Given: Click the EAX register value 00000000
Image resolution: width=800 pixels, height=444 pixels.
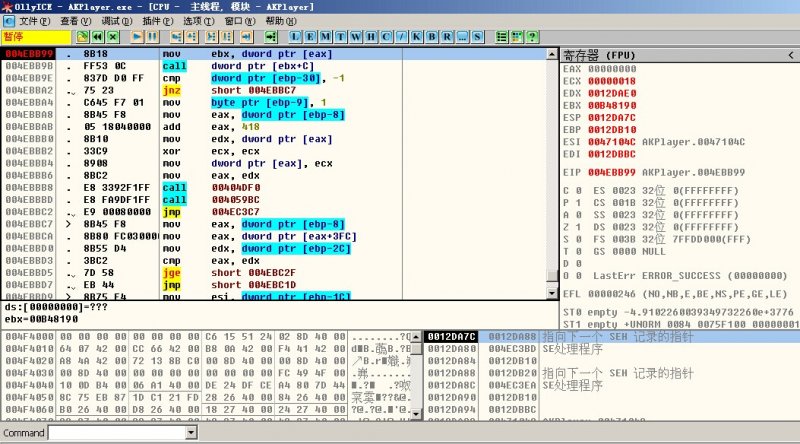Looking at the screenshot, I should coord(612,69).
